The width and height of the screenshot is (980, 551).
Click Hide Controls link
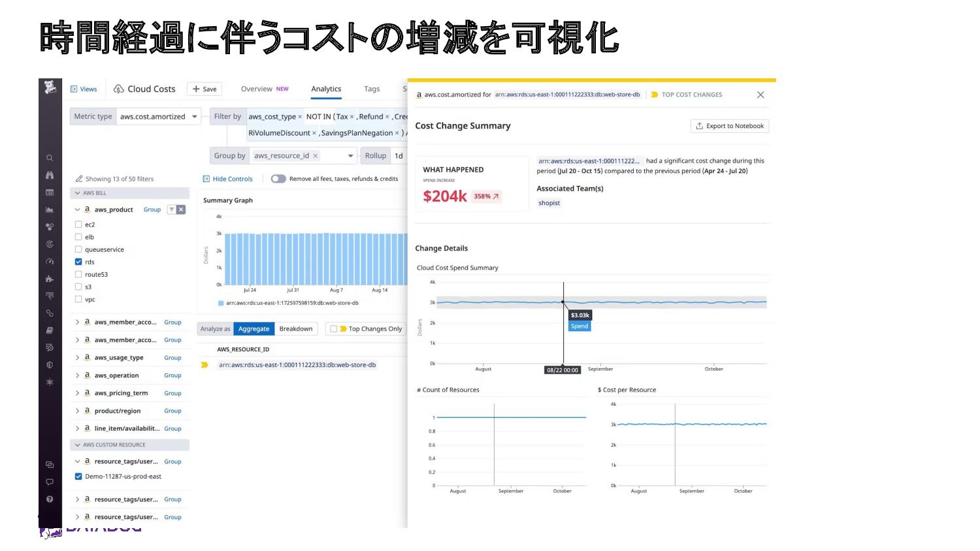click(228, 179)
